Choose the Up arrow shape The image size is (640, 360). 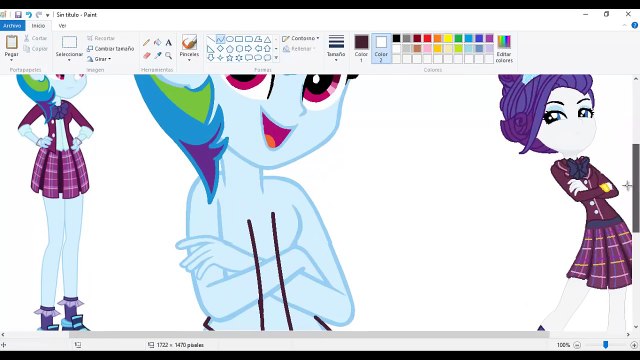pyautogui.click(x=267, y=49)
